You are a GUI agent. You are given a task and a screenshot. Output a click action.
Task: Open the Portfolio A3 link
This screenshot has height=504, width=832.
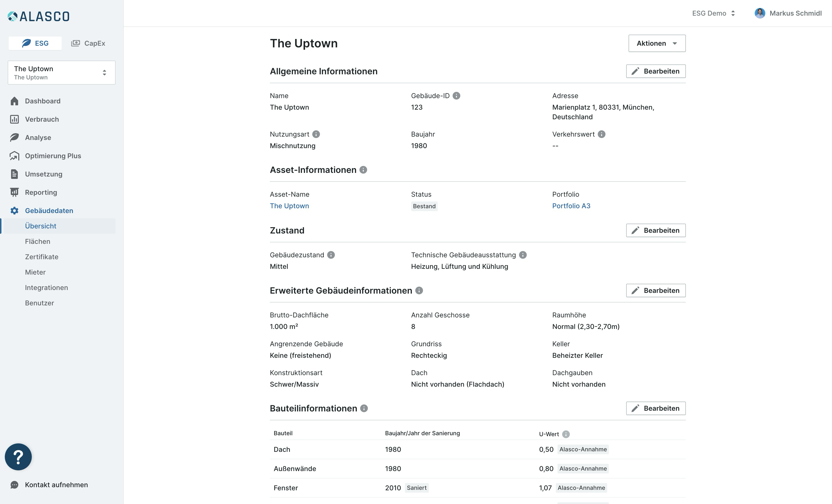click(571, 206)
